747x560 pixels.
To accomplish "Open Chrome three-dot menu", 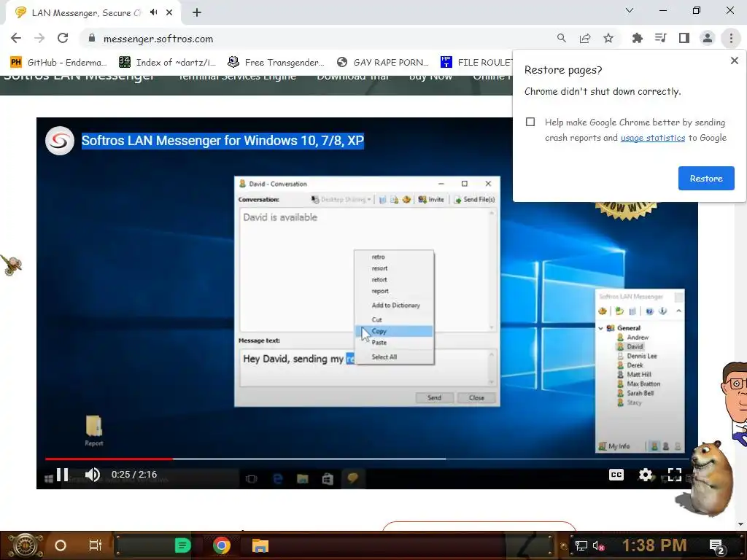I will tap(731, 38).
